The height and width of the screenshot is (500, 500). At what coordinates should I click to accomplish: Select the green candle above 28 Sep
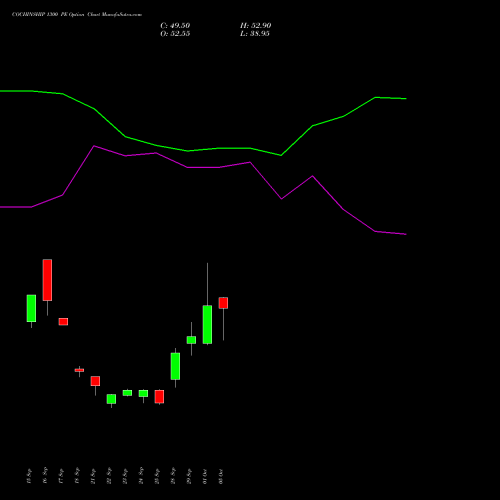(x=175, y=366)
